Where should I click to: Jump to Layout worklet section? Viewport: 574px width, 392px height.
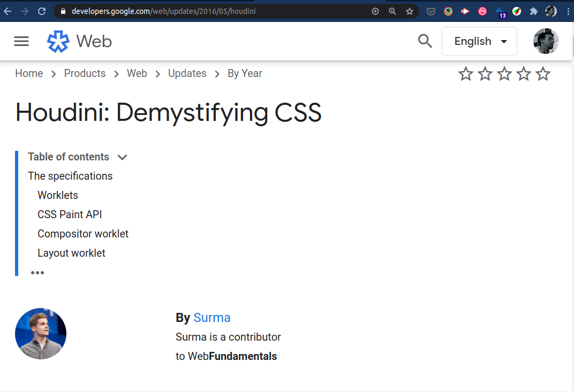[71, 253]
